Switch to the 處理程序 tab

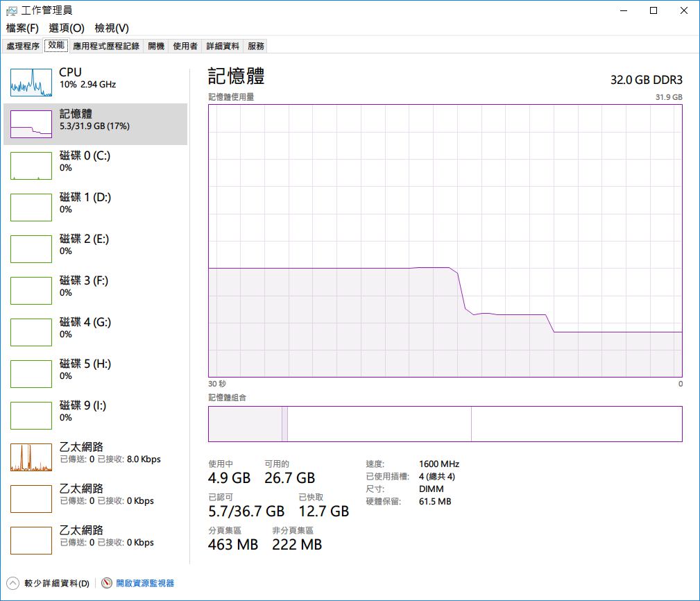click(x=23, y=46)
